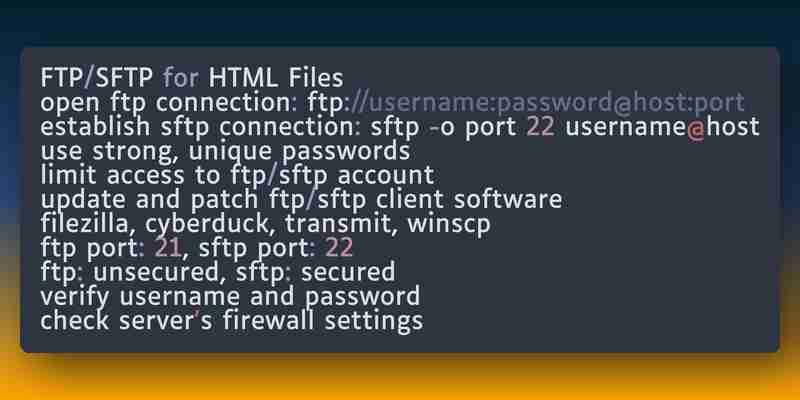Click the 'check server's firewall settings' line
This screenshot has height=400, width=800.
(x=232, y=322)
